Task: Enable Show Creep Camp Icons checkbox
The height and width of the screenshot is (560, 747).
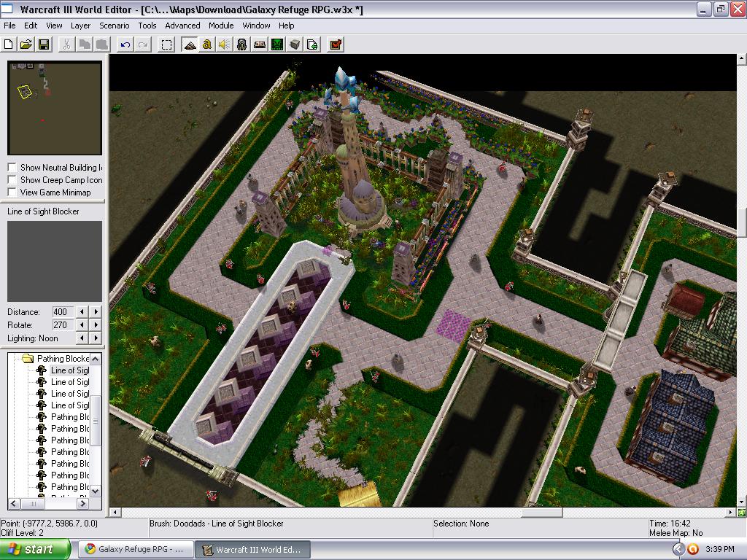Action: 12,180
